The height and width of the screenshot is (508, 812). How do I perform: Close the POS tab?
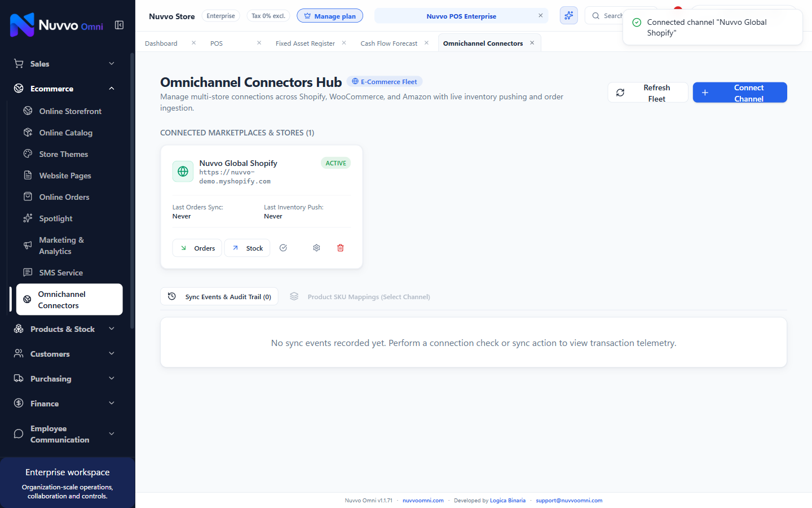(259, 43)
